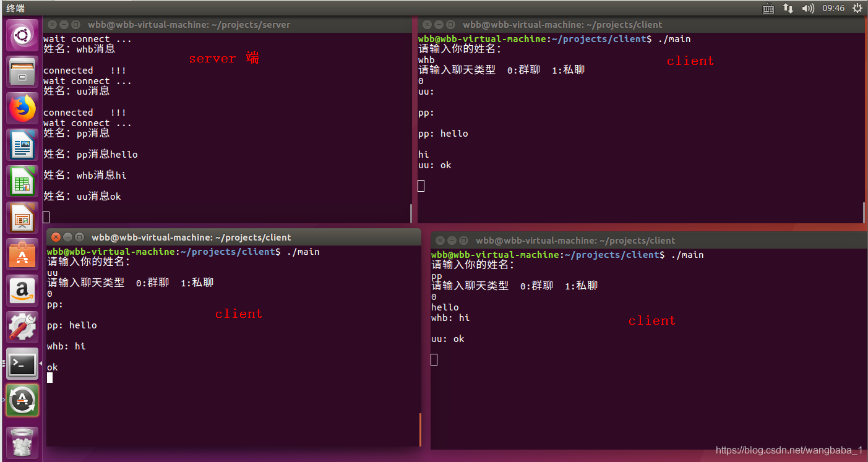
Task: Click chat type prompt in uu's client terminal
Action: pos(130,283)
